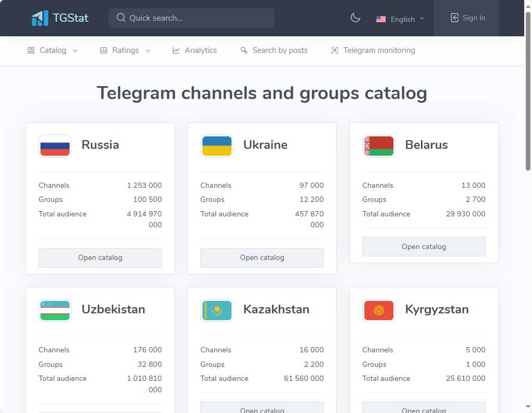Click the Kyrgyzstan country title
The width and height of the screenshot is (532, 413).
coord(437,309)
